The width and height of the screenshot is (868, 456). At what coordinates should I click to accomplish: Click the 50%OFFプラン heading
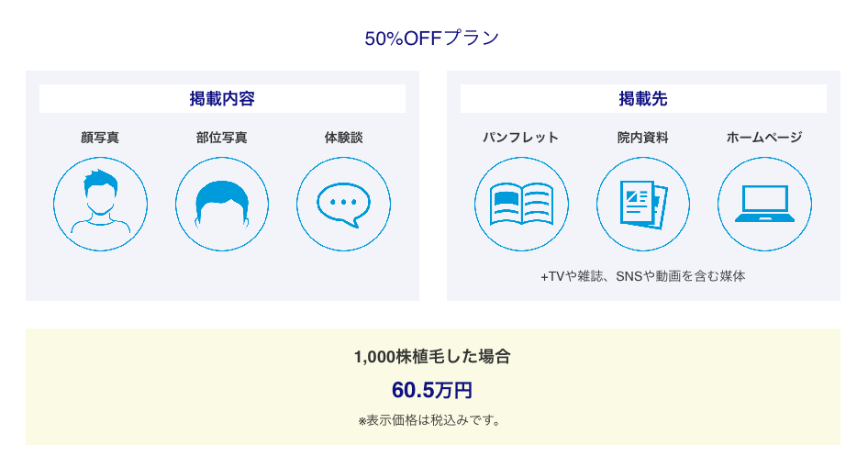coord(432,39)
